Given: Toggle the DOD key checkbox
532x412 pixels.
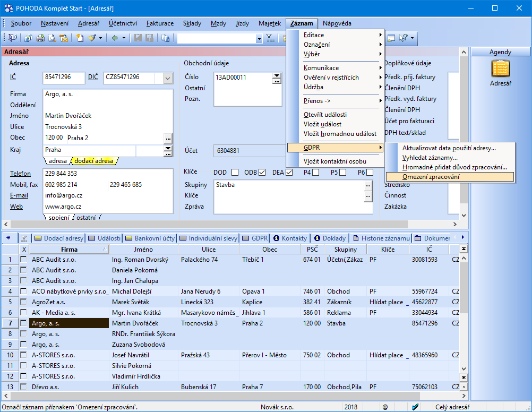Looking at the screenshot, I should [x=235, y=173].
